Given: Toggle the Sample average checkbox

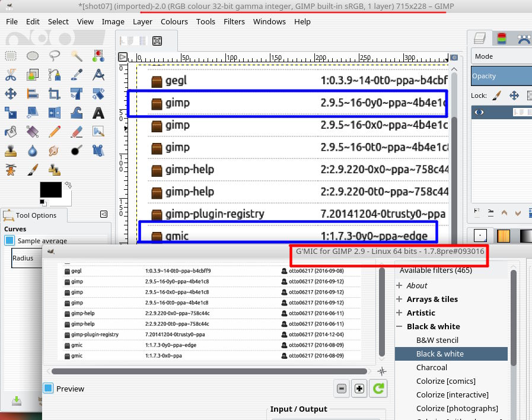Looking at the screenshot, I should [9, 240].
